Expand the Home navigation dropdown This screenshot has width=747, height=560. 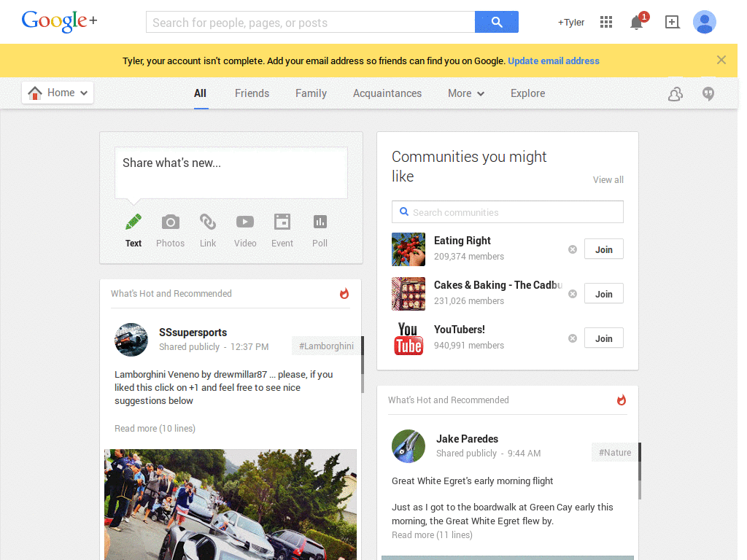pos(57,93)
